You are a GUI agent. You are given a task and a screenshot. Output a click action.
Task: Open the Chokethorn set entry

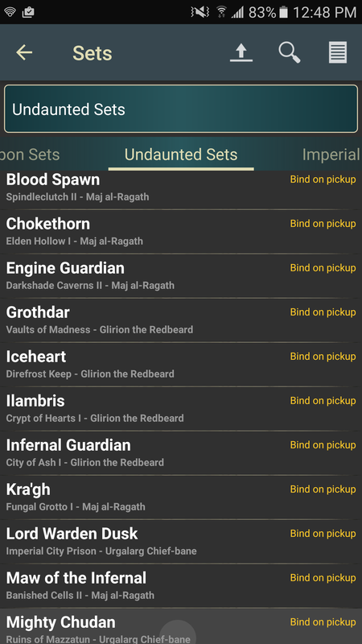181,232
